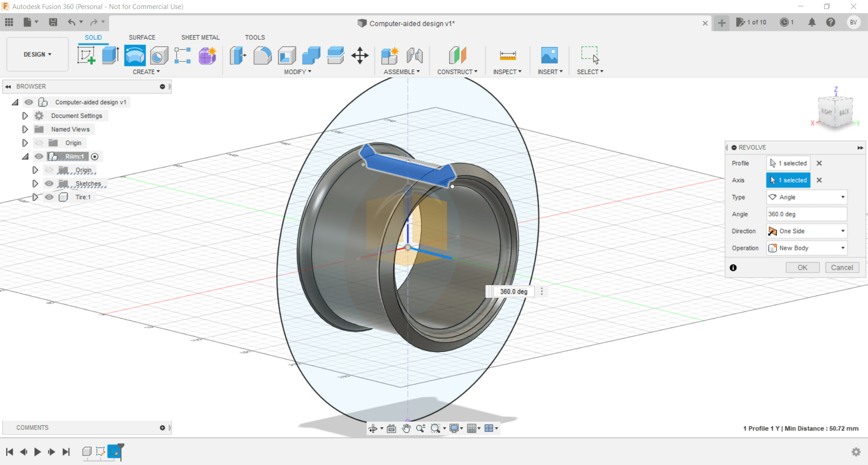This screenshot has height=465, width=868.
Task: Toggle visibility of the top-level Origin folder
Action: pos(39,143)
